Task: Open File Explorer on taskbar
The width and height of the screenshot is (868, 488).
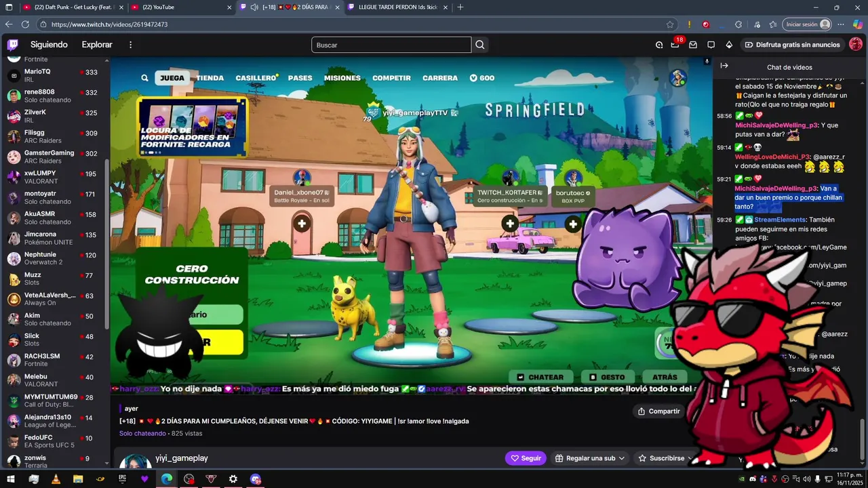Action: click(78, 479)
